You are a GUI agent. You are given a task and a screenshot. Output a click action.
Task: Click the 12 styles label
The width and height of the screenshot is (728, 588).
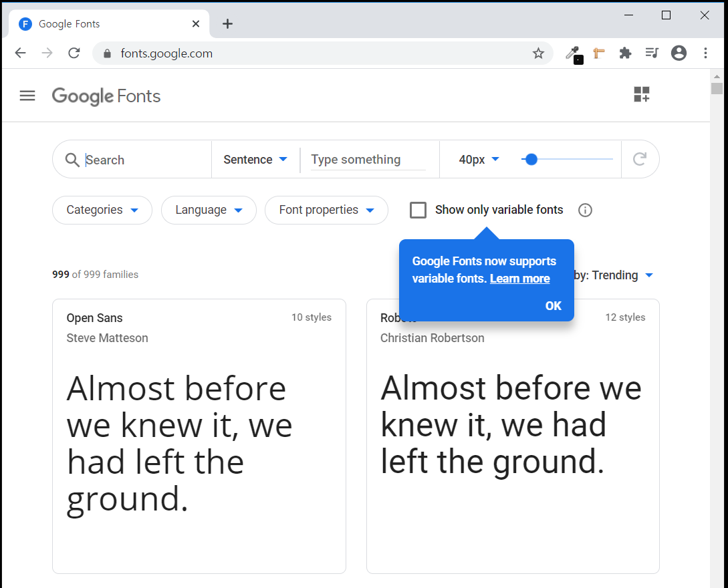[625, 317]
